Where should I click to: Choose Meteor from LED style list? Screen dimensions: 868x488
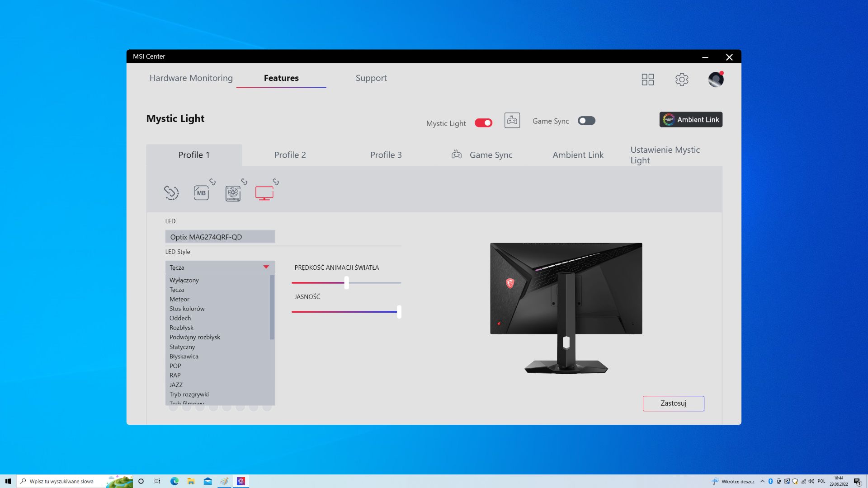(179, 299)
